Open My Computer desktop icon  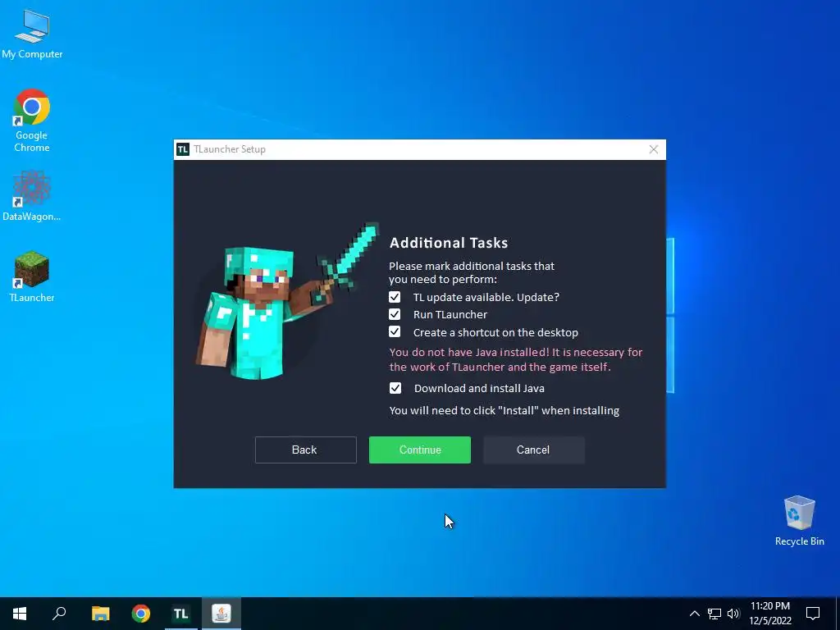coord(32,34)
